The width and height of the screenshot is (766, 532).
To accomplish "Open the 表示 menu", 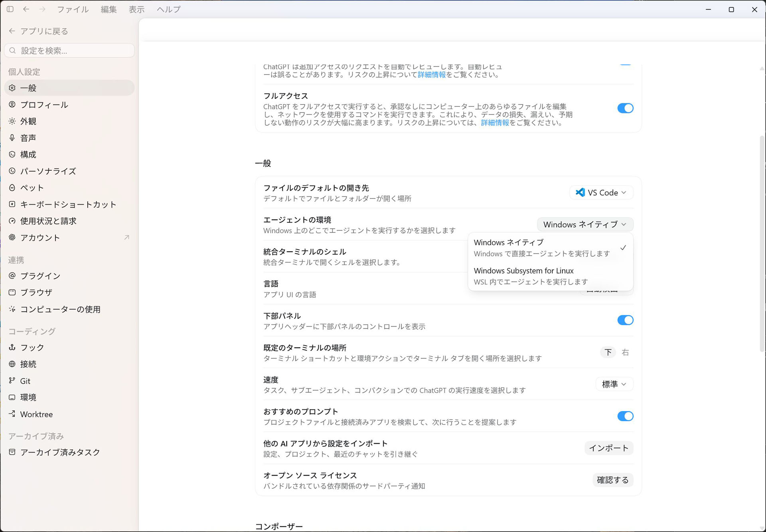I will coord(136,9).
